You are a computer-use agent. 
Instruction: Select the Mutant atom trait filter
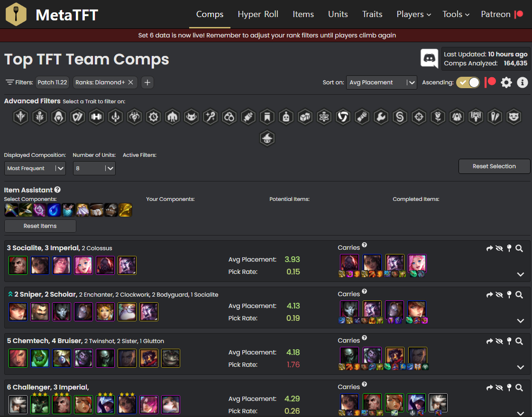pyautogui.click(x=324, y=117)
